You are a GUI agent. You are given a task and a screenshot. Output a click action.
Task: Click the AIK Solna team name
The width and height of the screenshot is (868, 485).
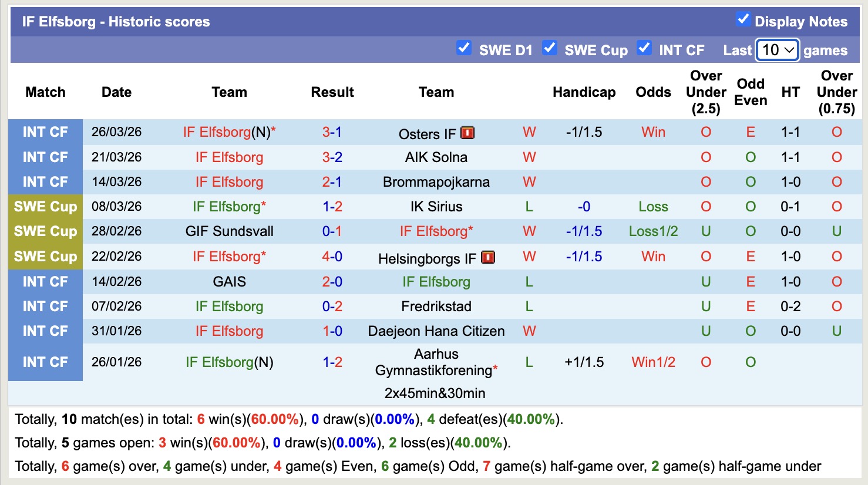pos(436,157)
